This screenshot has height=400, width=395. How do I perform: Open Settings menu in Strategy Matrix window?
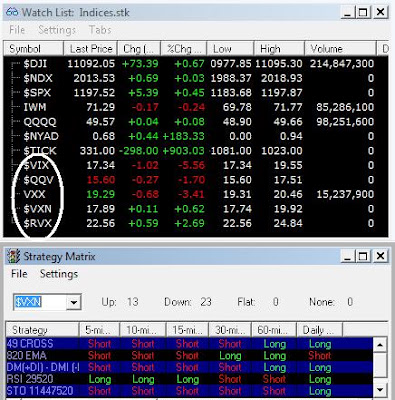tap(59, 274)
